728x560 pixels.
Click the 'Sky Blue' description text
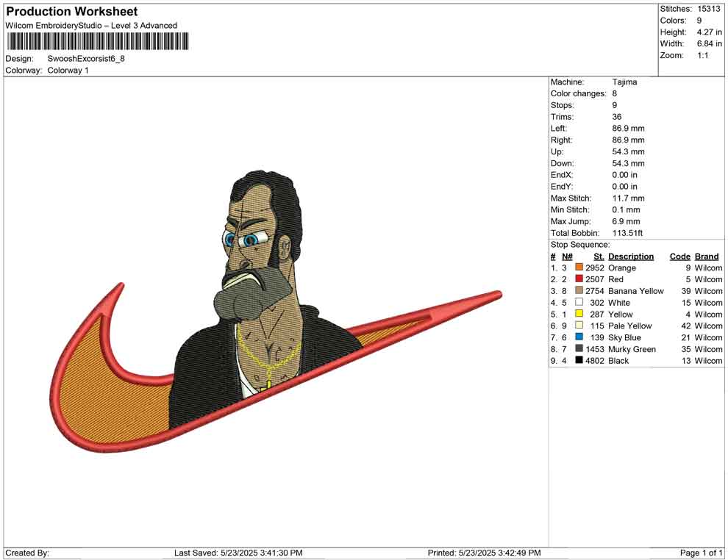[x=624, y=337]
